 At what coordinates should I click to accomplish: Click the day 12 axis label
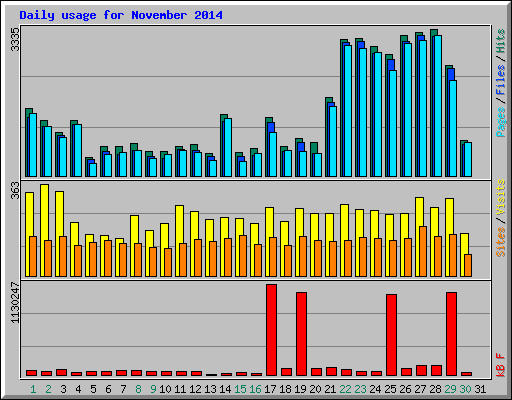tap(195, 389)
